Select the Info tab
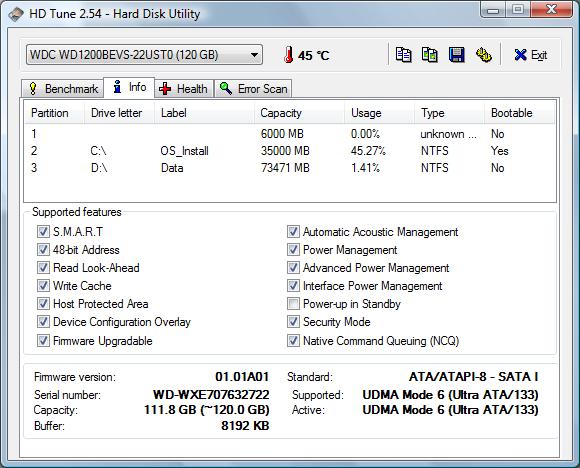Screen dimensions: 580x468 click(129, 88)
